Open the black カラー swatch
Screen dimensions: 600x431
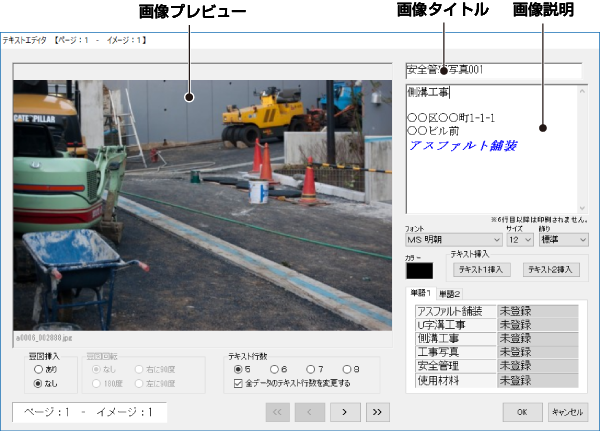click(x=419, y=271)
